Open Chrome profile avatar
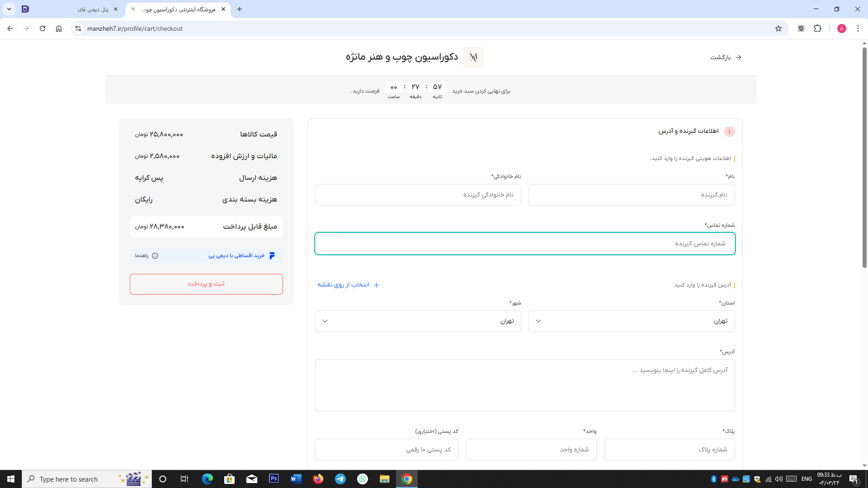 coord(842,28)
